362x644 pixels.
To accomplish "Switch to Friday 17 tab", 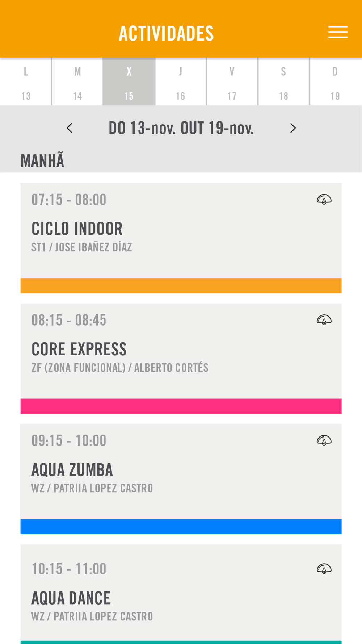I will coord(232,82).
